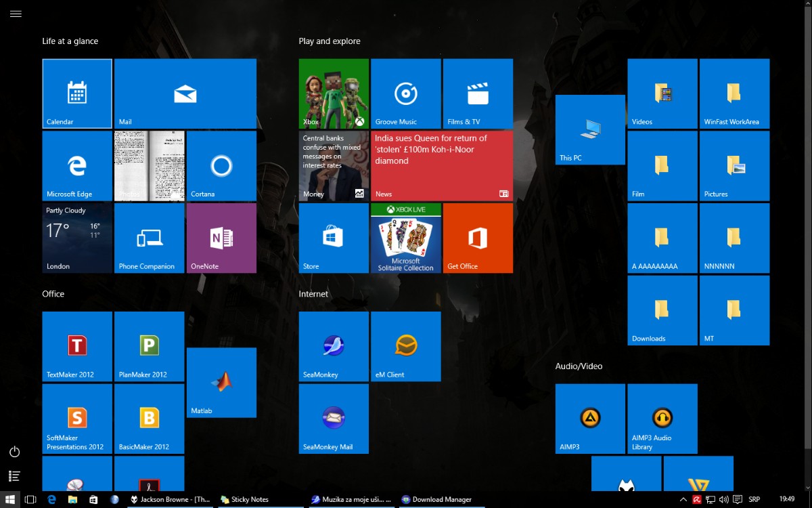
Task: Switch to Download Manager taskbar item
Action: 436,500
